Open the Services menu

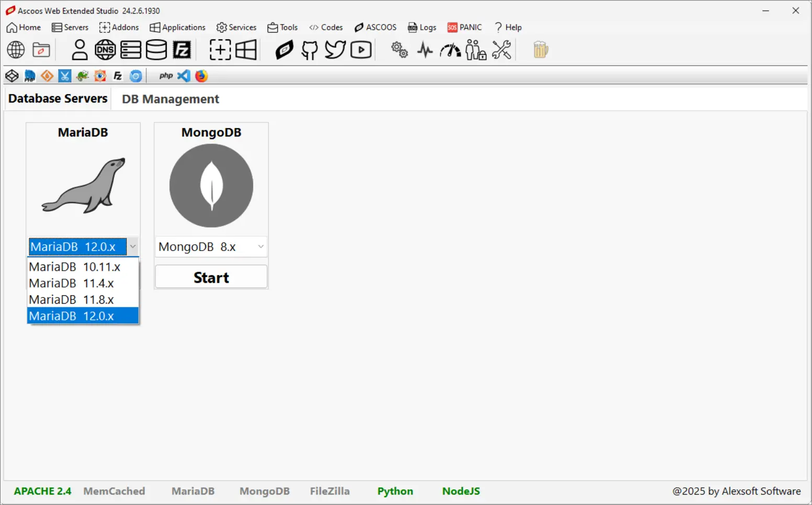coord(236,27)
